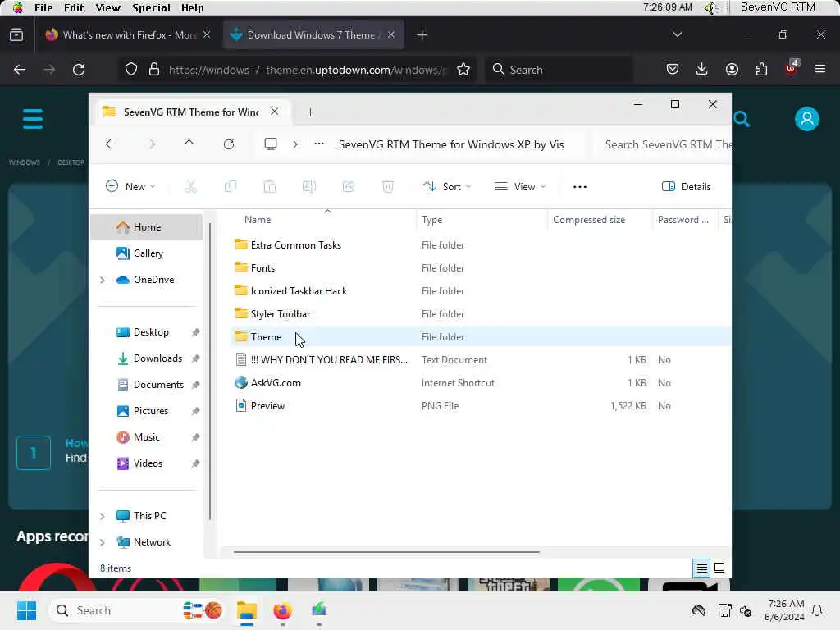
Task: Add a new File Explorer tab
Action: (x=310, y=112)
